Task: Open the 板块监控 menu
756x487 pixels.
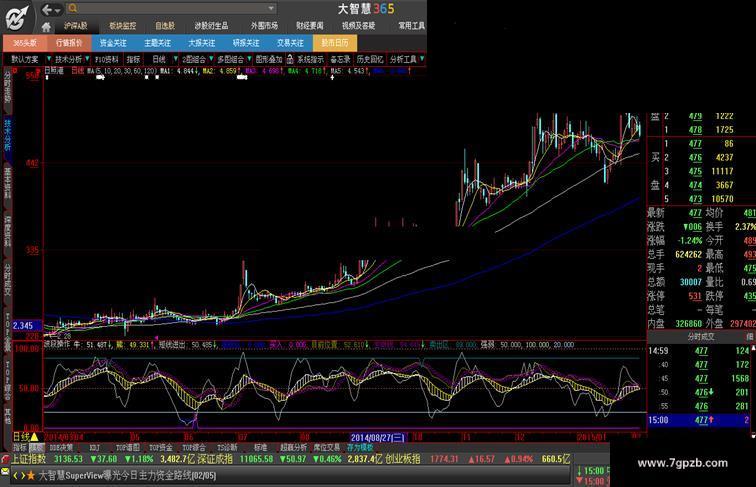Action: [x=122, y=26]
